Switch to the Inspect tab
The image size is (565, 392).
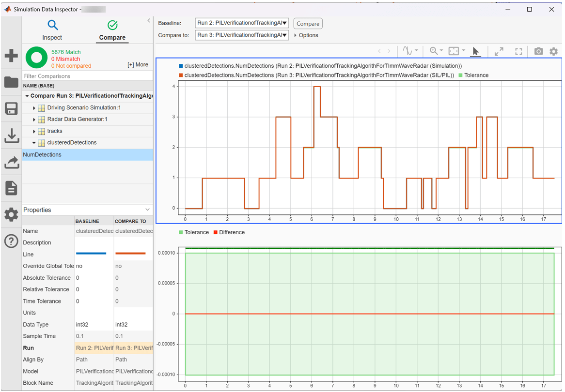pyautogui.click(x=52, y=30)
